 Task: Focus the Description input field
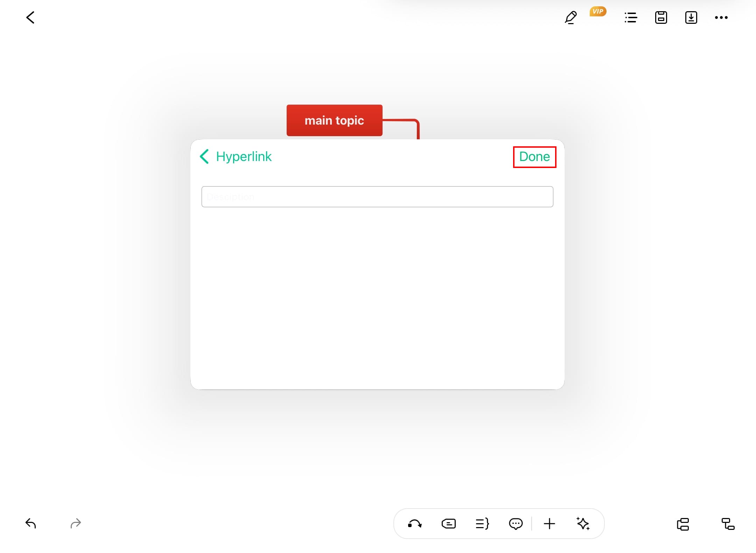377,197
